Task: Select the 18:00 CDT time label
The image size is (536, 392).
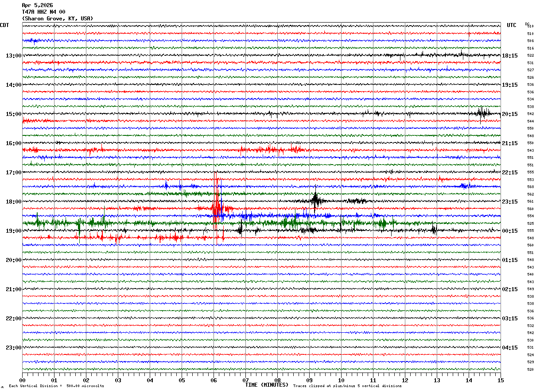Action: (13, 202)
